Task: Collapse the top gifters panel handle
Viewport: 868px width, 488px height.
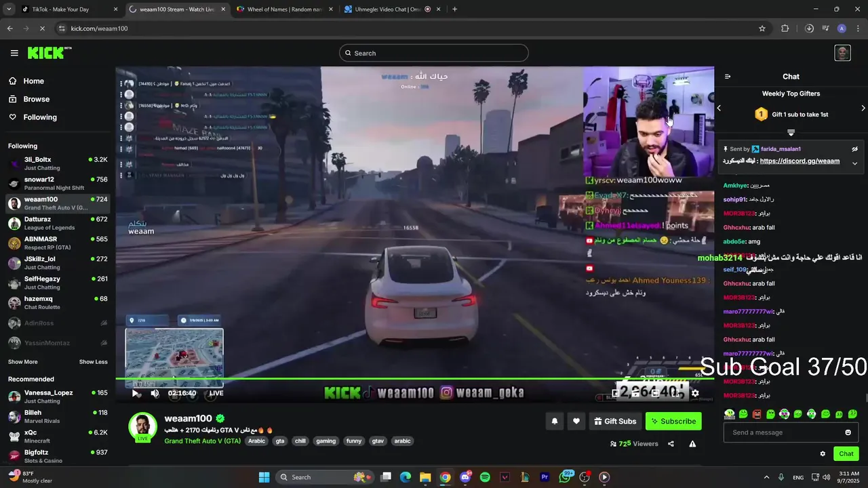Action: click(x=791, y=133)
